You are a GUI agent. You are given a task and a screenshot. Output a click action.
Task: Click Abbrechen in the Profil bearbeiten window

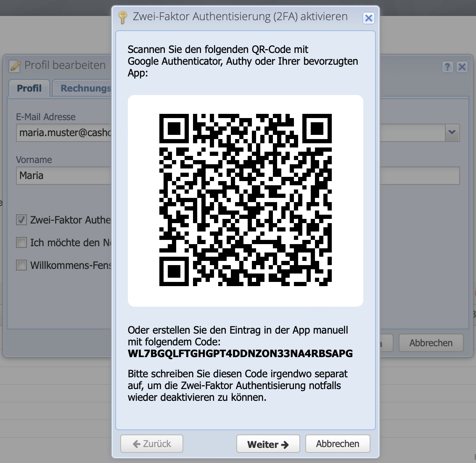pyautogui.click(x=431, y=343)
